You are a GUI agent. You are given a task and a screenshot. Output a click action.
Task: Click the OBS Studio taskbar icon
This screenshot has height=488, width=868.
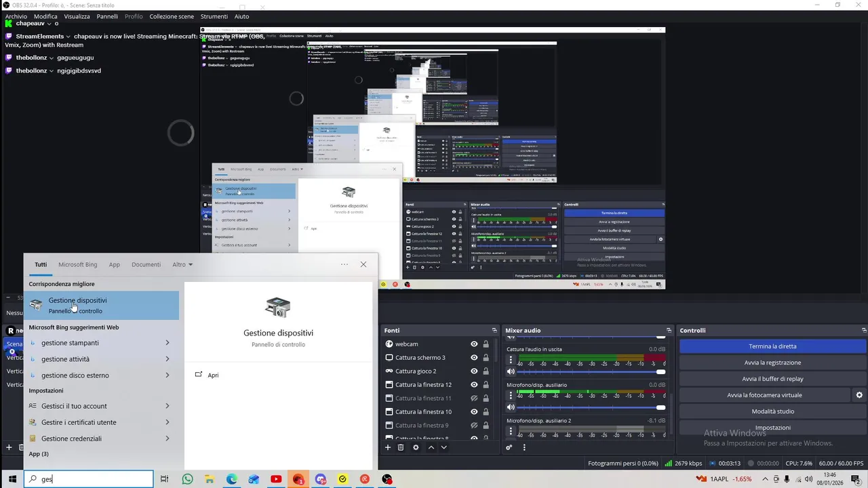pyautogui.click(x=387, y=479)
